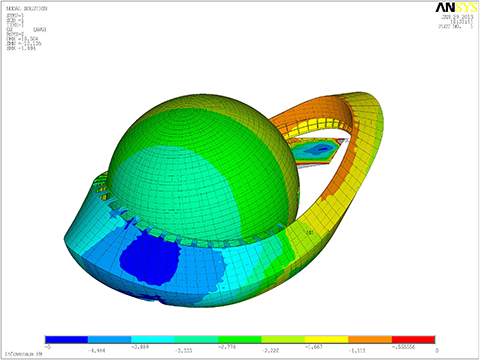Select the yellow legend color band
The image size is (480, 360).
[327, 339]
